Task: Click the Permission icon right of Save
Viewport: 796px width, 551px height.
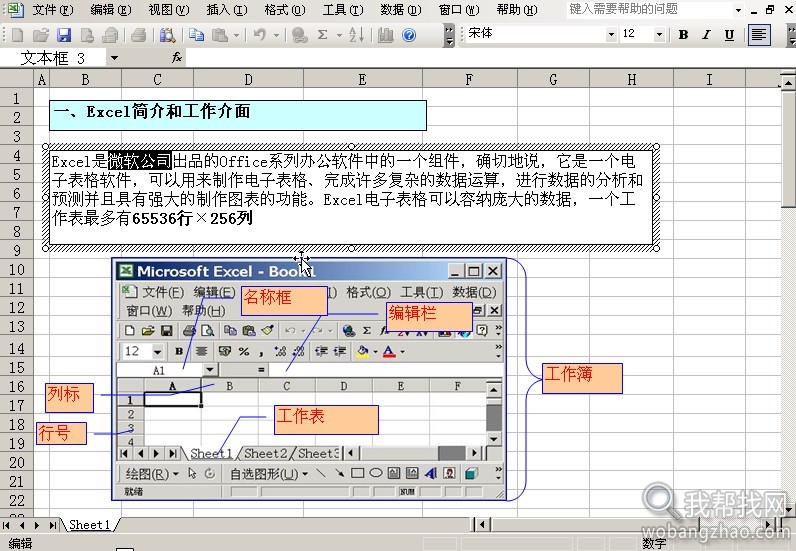Action: pyautogui.click(x=87, y=35)
